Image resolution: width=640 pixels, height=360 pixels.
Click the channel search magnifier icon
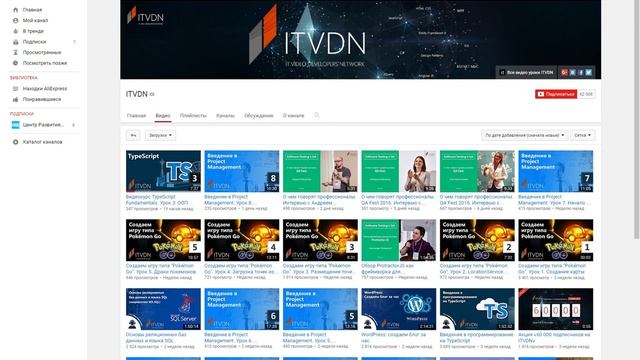[317, 116]
